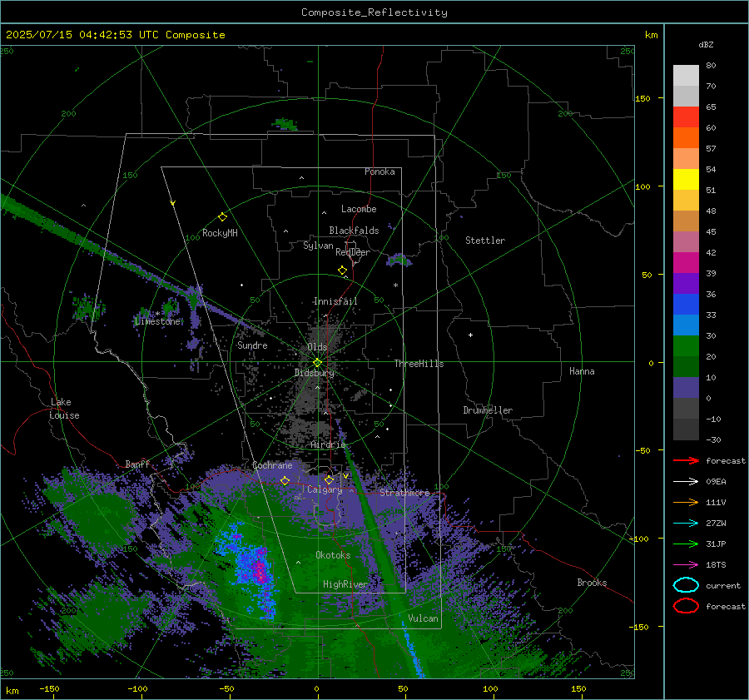Click the dBZ legend heading
749x700 pixels.
pyautogui.click(x=706, y=45)
